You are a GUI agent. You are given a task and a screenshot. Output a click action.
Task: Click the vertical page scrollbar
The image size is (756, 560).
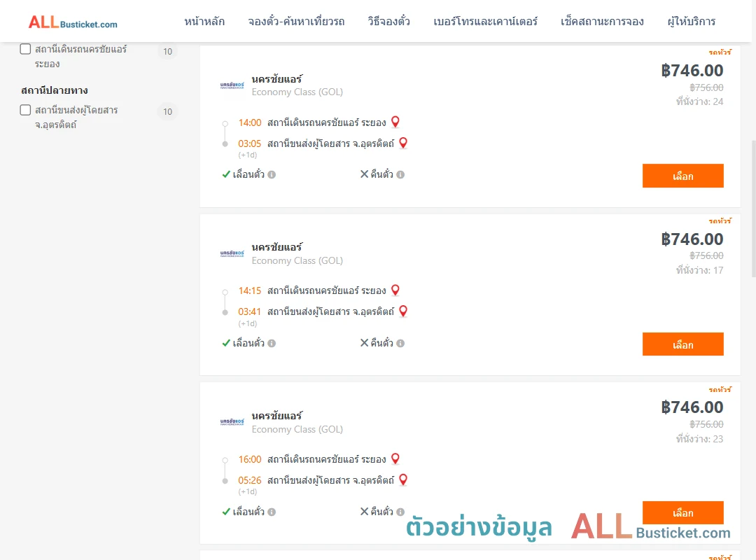click(x=754, y=209)
